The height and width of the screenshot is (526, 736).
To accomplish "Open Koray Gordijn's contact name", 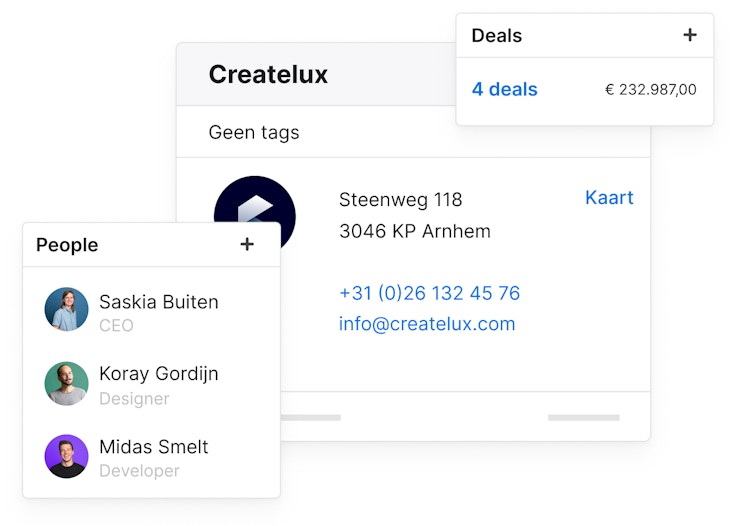I will point(158,374).
